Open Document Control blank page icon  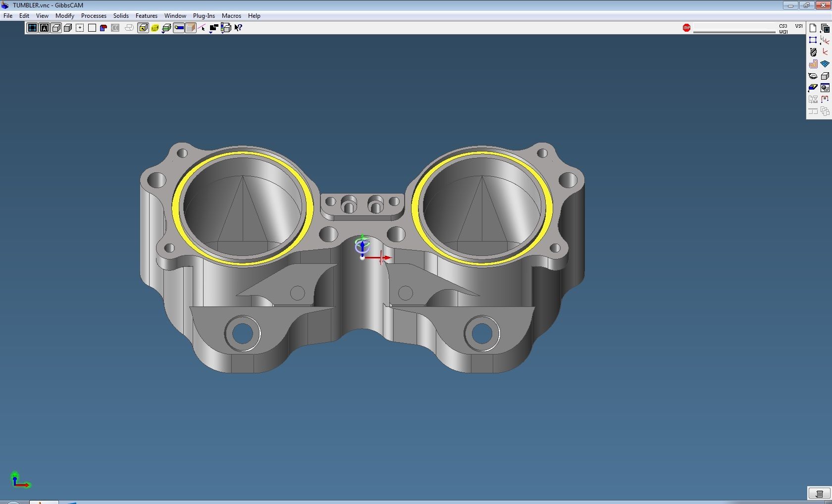tap(813, 28)
